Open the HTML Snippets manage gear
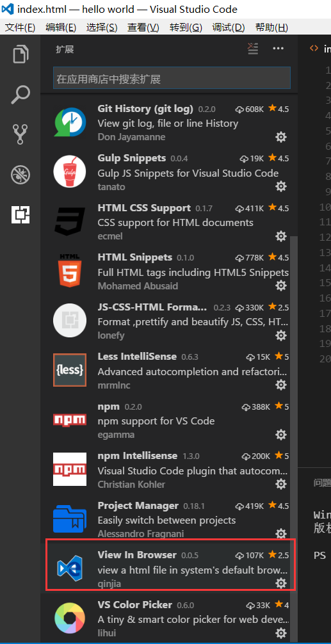331x644 pixels. point(281,286)
